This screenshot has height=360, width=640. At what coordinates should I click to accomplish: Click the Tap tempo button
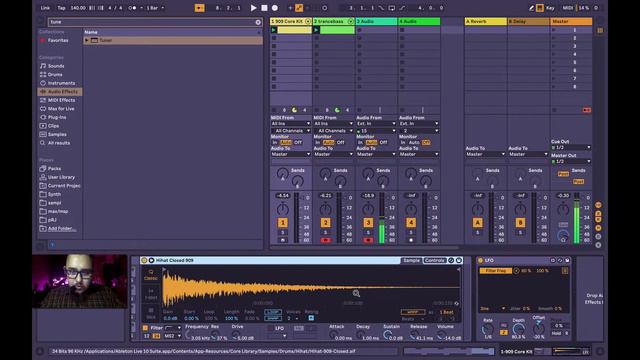coord(61,8)
